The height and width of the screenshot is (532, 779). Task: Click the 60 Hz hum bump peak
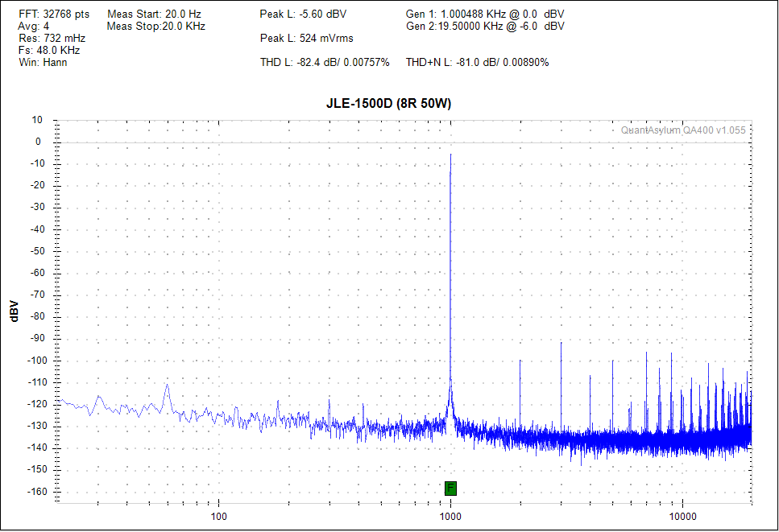168,385
